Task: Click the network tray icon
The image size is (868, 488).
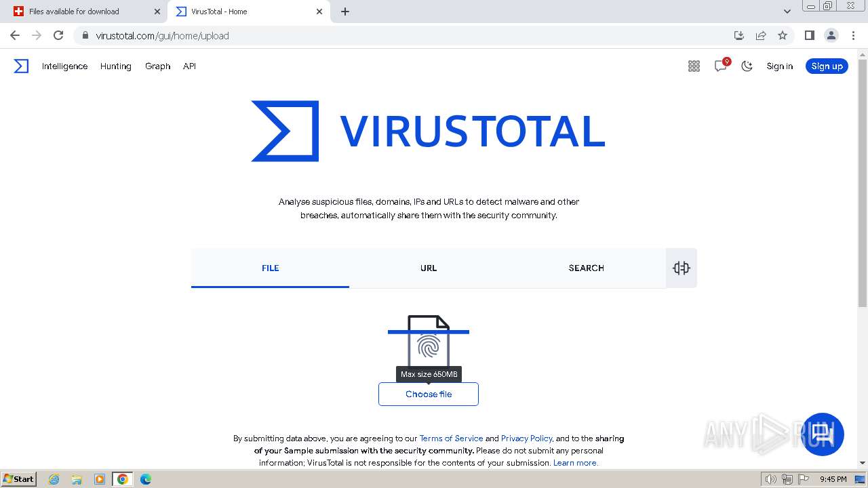Action: [x=787, y=479]
